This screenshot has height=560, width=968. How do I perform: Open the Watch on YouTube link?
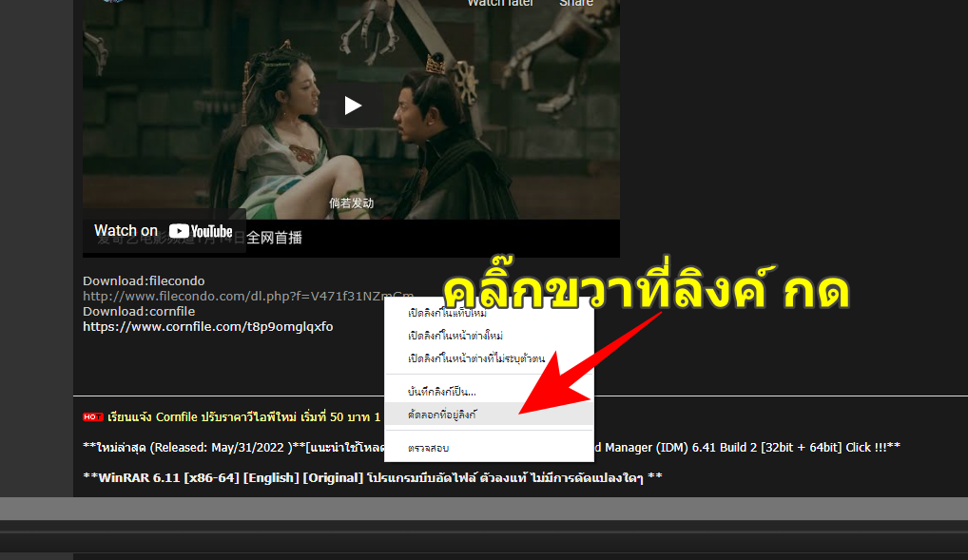(x=165, y=231)
